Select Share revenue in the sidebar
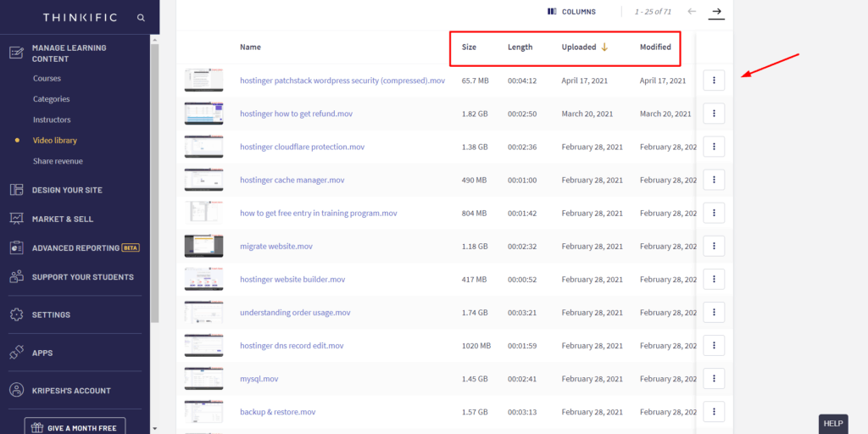 click(x=58, y=161)
